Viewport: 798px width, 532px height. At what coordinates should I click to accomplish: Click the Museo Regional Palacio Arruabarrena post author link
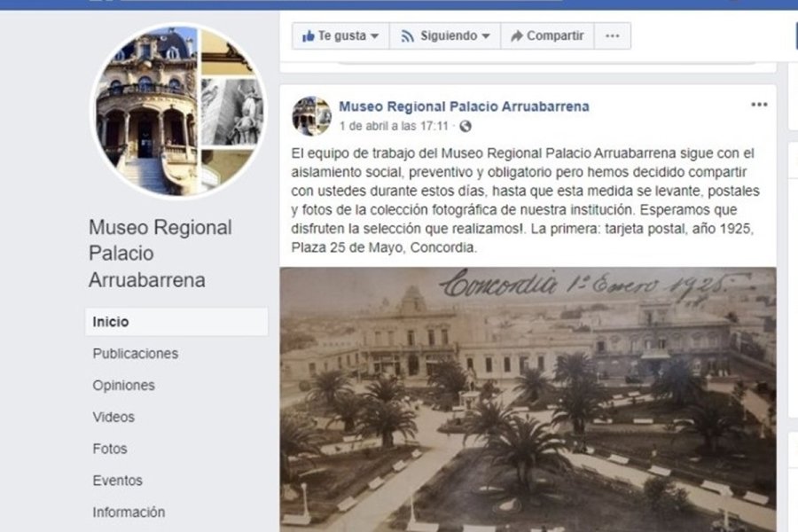[464, 106]
